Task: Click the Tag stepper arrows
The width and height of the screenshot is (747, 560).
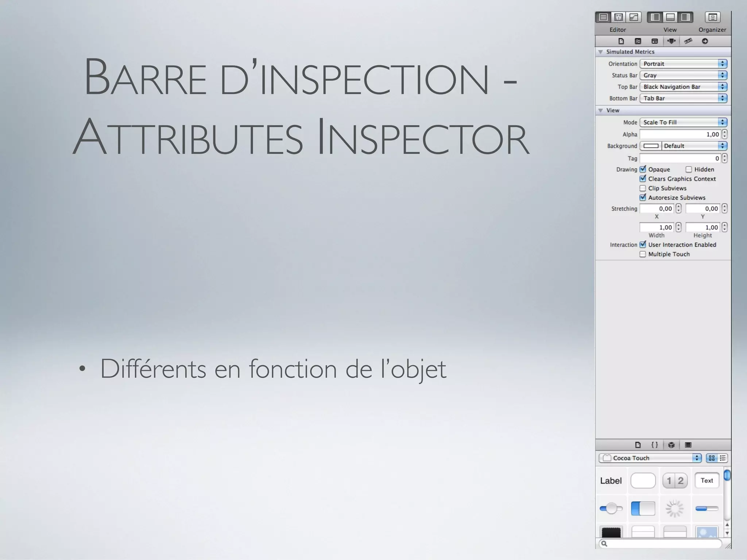Action: click(724, 158)
